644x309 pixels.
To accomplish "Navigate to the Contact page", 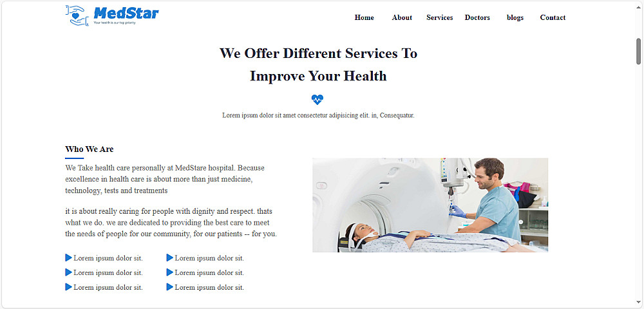I will 553,17.
